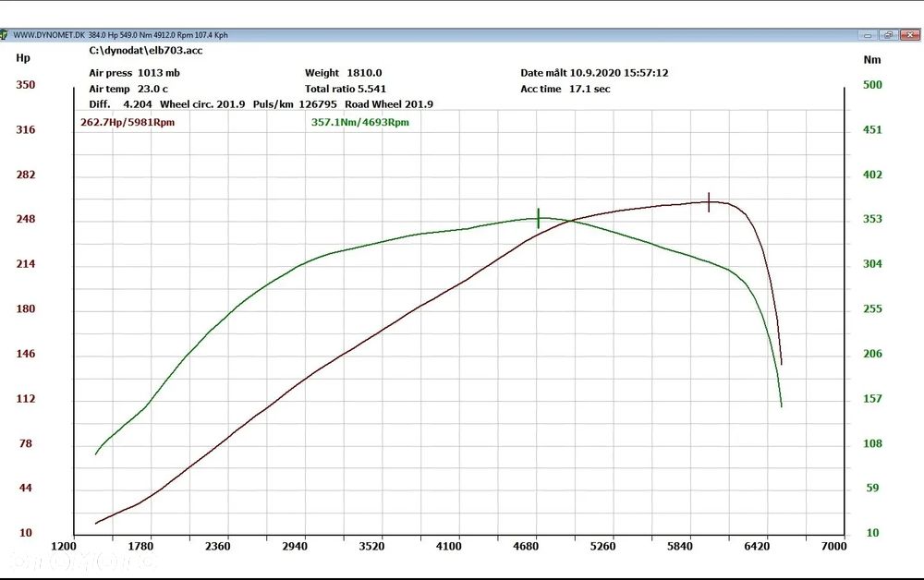The width and height of the screenshot is (924, 580).
Task: Click the 2360 rpm axis label
Action: click(x=217, y=547)
